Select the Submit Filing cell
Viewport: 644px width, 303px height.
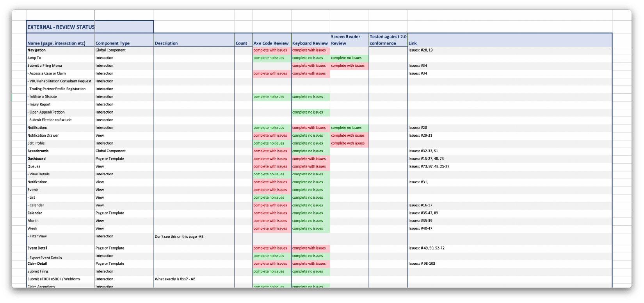tap(60, 272)
